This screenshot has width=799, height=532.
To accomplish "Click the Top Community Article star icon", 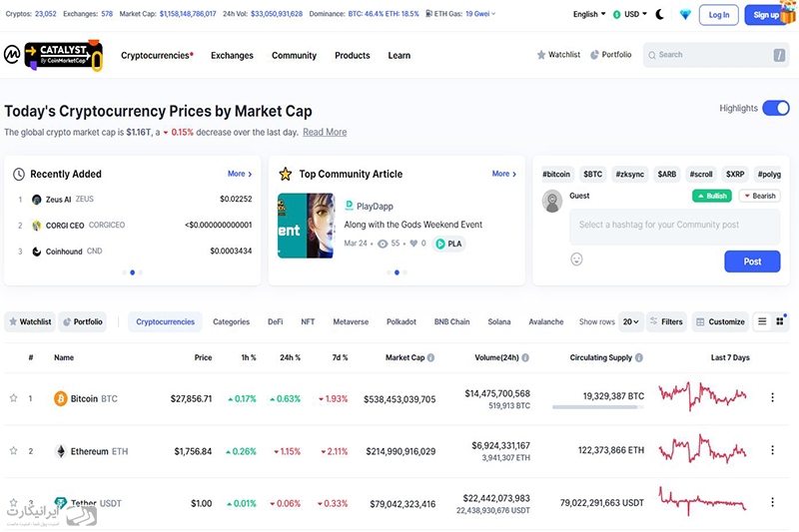I will point(286,174).
